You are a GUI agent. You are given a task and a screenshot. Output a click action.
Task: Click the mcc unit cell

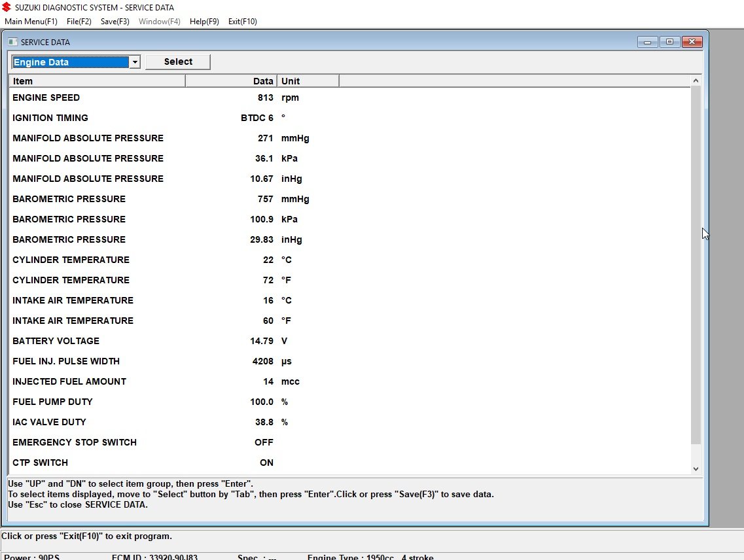point(291,381)
